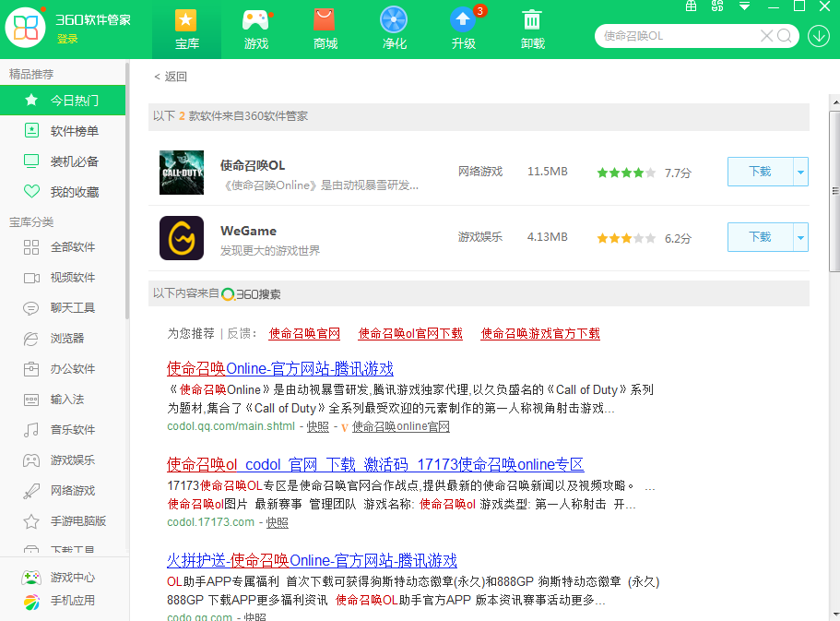Viewport: 840px width, 621px height.
Task: Open the WeGame software title
Action: point(249,231)
